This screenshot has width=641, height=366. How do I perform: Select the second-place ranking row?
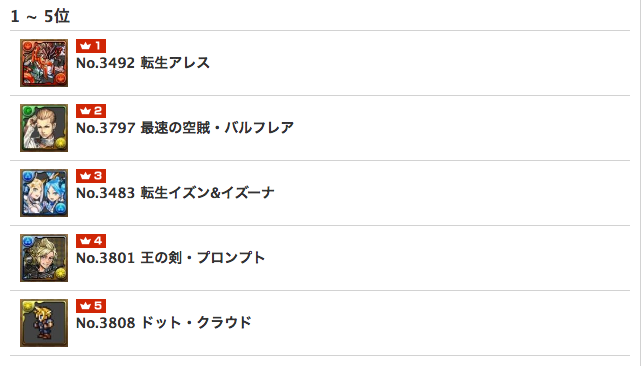[320, 128]
